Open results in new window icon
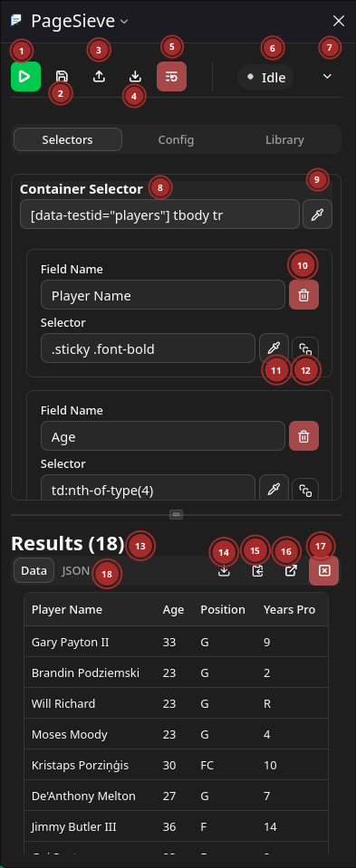The image size is (356, 868). (291, 571)
